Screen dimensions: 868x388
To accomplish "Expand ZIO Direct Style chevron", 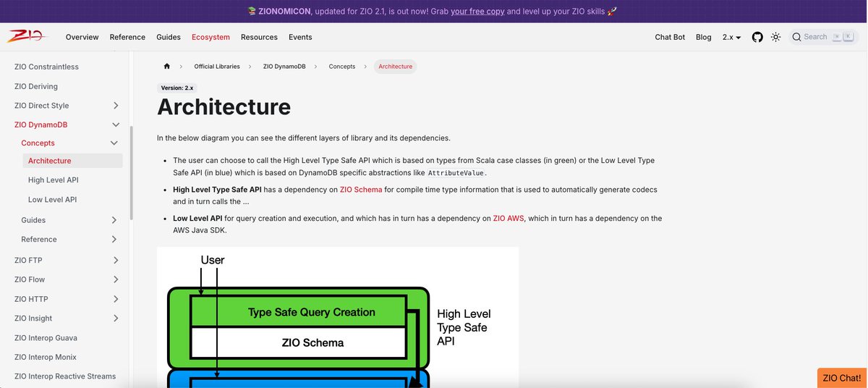I will tap(116, 106).
